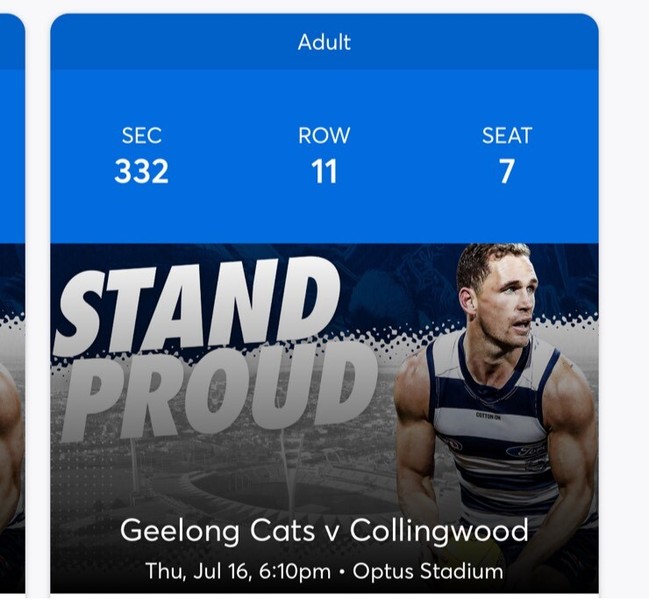Select row number 11
Image resolution: width=649 pixels, height=600 pixels.
[324, 172]
